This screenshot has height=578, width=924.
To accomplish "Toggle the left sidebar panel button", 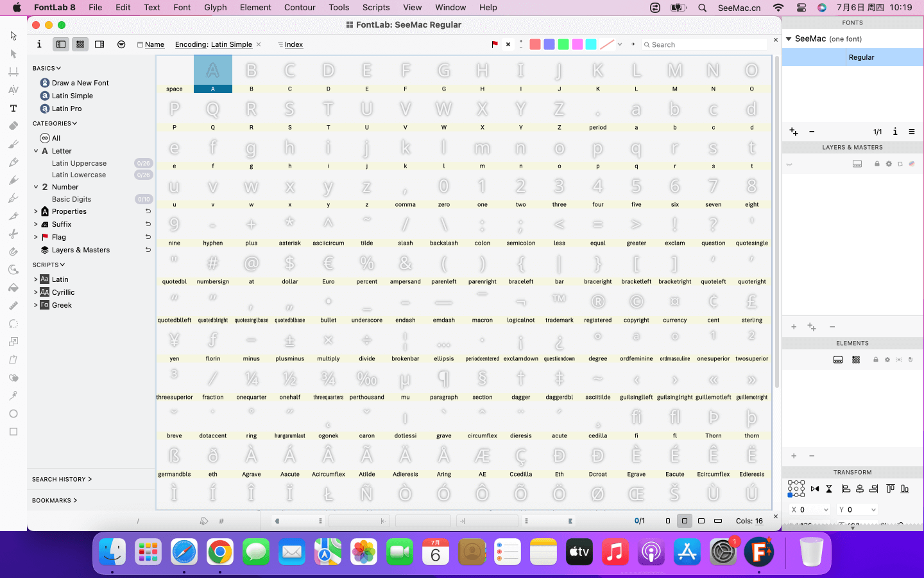I will pos(61,44).
